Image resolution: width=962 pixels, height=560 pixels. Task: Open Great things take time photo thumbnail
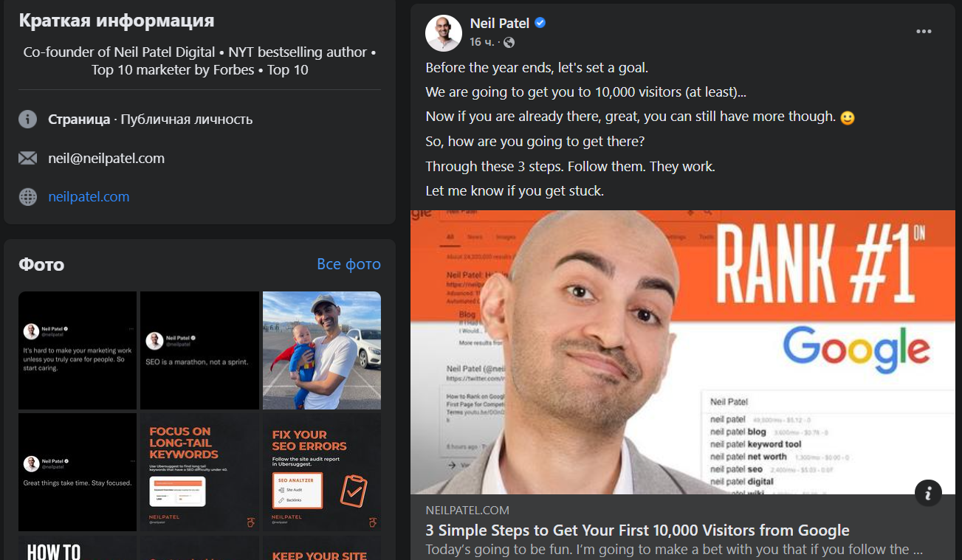click(78, 472)
